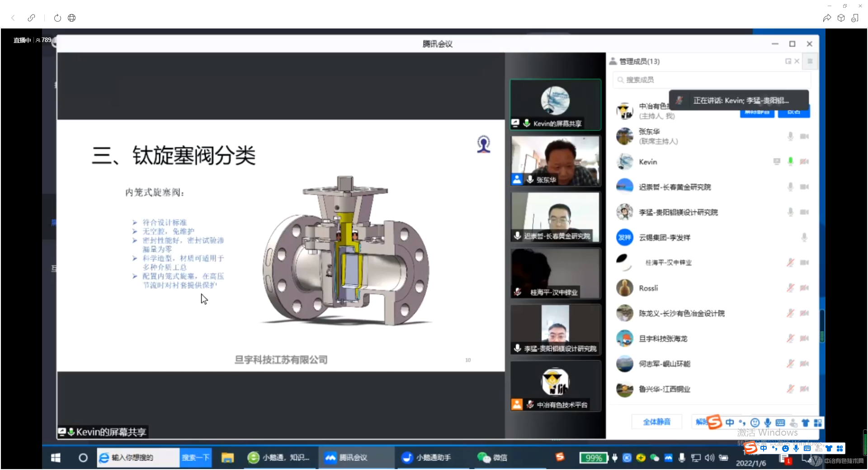The image size is (868, 470).
Task: Toggle 张东华's microphone in member list
Action: point(790,136)
